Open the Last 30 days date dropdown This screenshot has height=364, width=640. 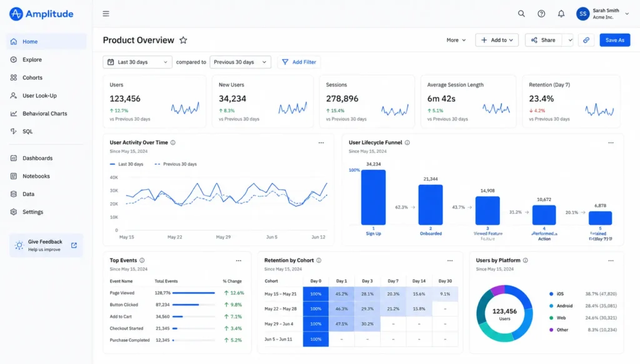[137, 62]
